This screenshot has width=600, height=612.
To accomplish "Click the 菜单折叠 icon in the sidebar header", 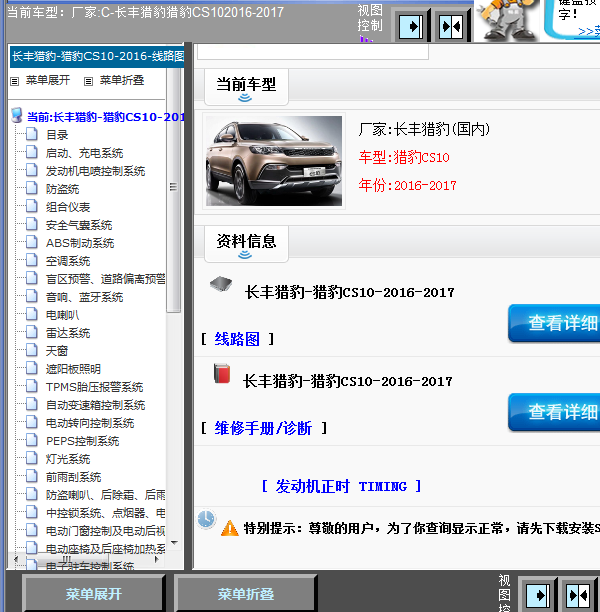I will 89,81.
